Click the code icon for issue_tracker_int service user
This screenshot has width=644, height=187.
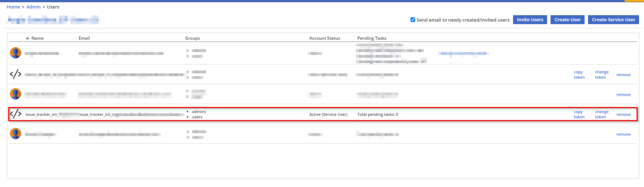(x=16, y=114)
